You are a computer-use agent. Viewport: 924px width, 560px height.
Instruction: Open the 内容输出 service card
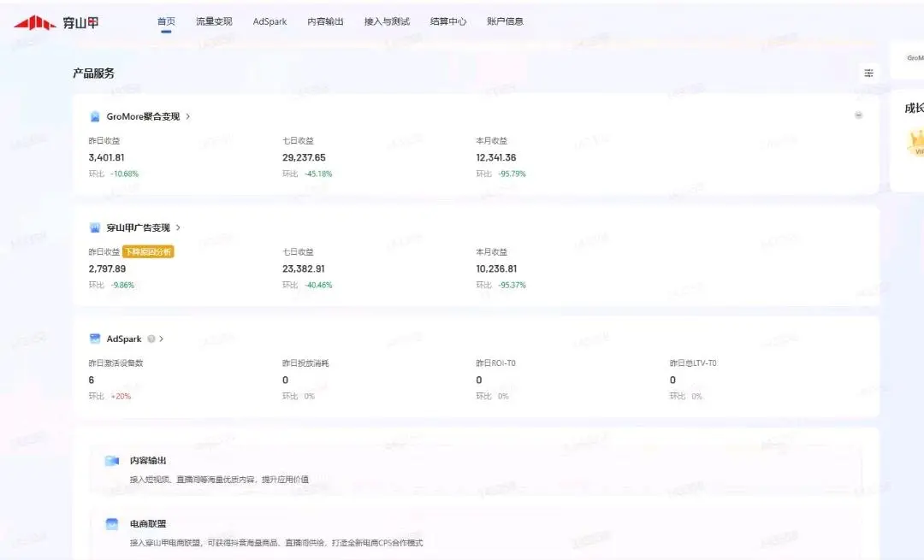click(475, 469)
